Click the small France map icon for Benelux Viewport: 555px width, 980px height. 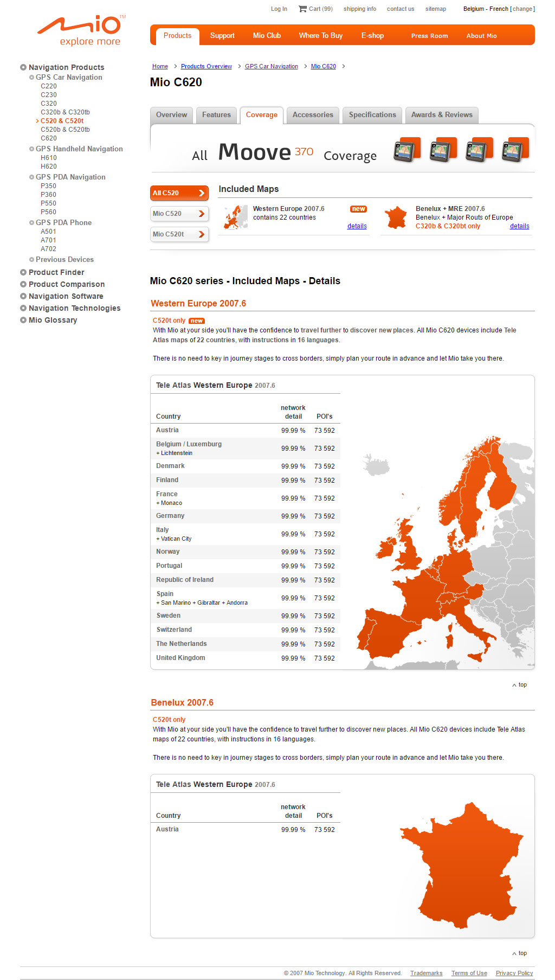[396, 217]
